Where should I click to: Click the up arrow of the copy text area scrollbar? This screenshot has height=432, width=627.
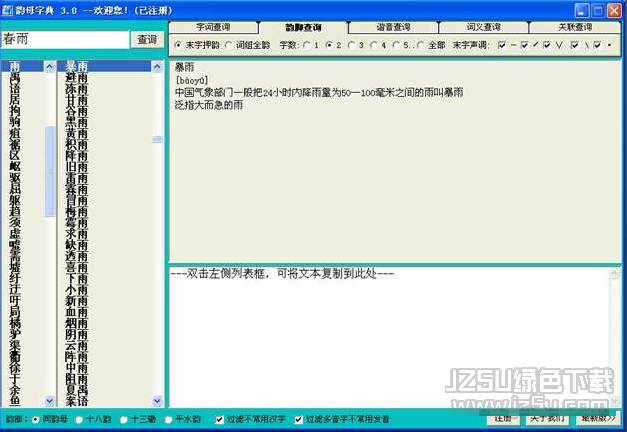pos(614,274)
